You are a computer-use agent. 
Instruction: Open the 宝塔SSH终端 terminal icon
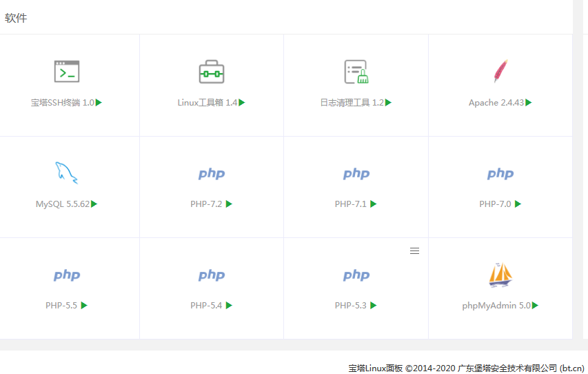[67, 71]
